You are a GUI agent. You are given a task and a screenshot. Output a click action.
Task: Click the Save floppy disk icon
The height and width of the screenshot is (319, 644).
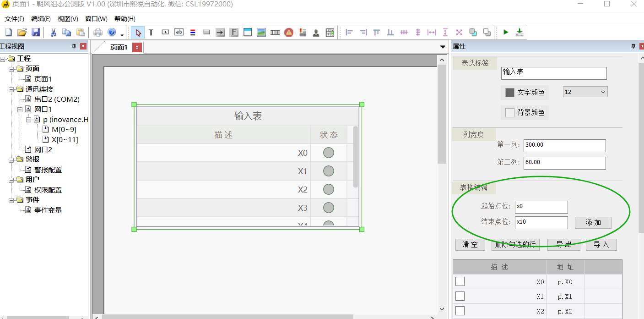pyautogui.click(x=35, y=32)
